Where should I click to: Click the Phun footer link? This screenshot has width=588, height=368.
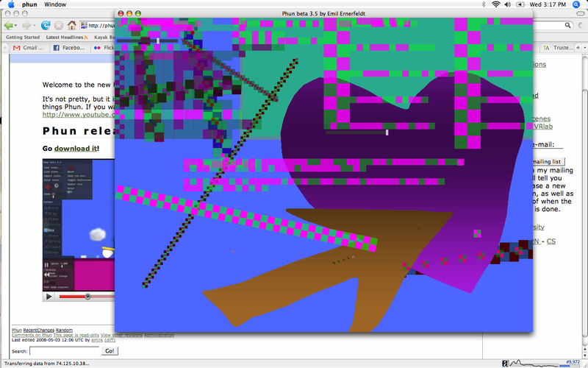point(16,330)
